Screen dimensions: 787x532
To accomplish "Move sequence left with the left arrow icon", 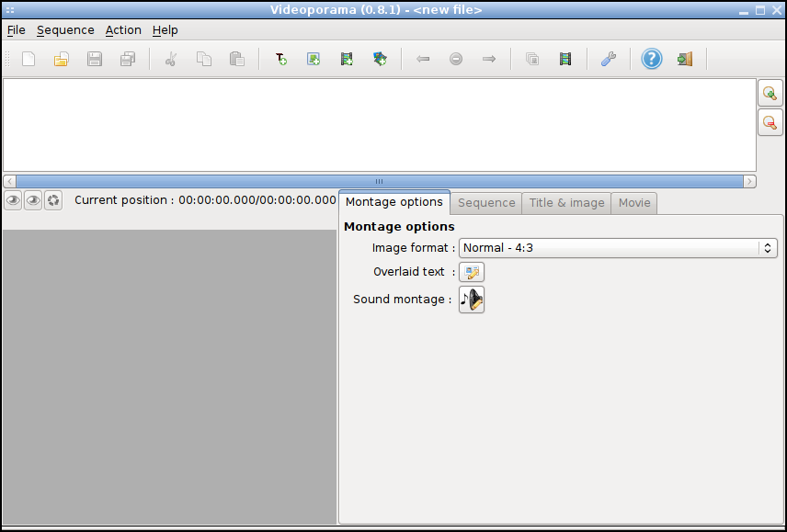I will coord(423,59).
